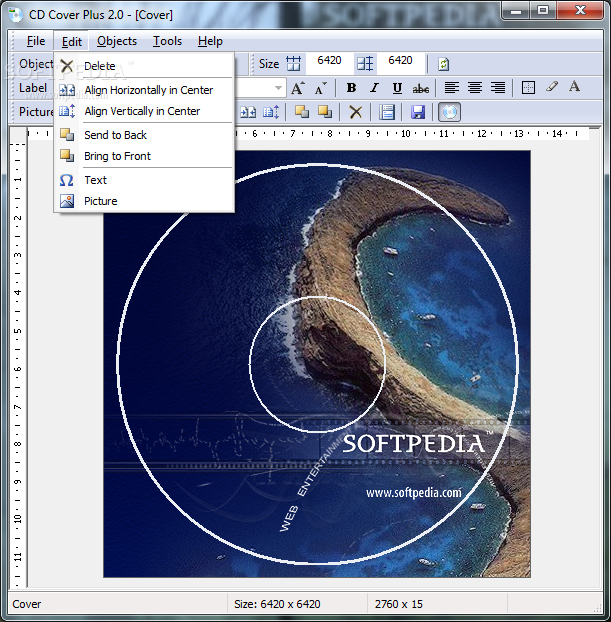
Task: Click the Picture image icon in menu
Action: click(67, 201)
